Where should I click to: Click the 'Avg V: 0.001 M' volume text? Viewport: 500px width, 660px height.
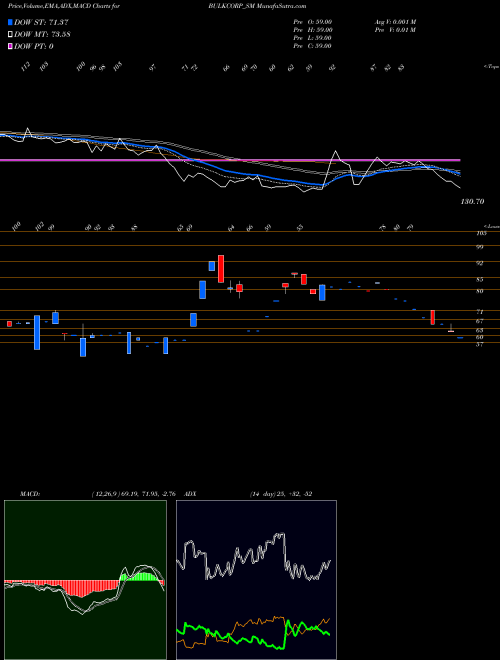tap(395, 22)
